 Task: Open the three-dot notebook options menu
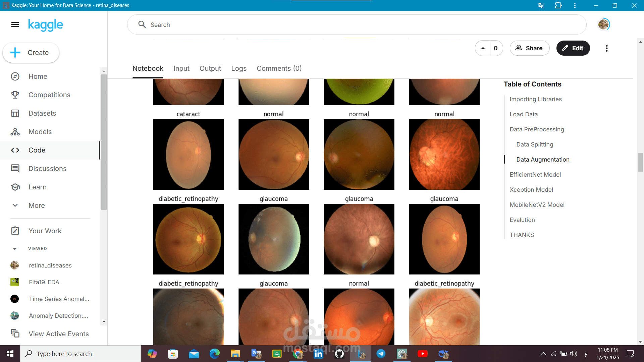[x=606, y=48]
